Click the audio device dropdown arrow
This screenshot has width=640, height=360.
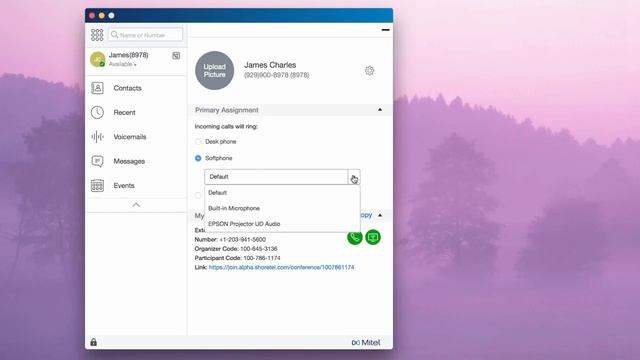click(x=354, y=177)
